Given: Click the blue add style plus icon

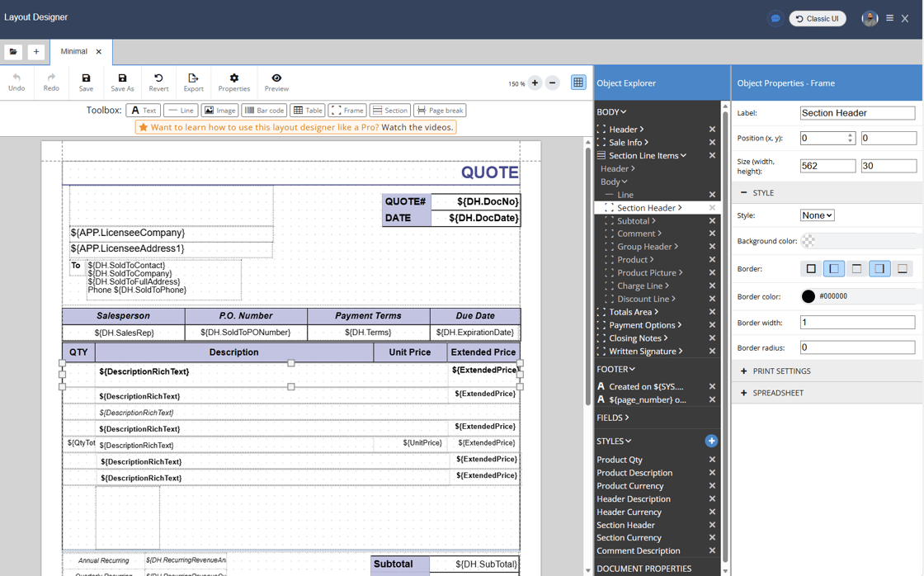Looking at the screenshot, I should (711, 441).
